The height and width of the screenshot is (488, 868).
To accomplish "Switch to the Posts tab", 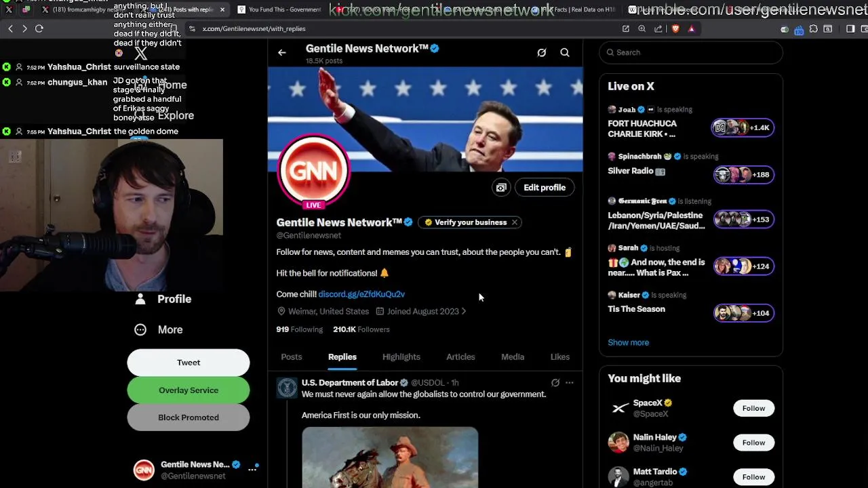I will 292,357.
